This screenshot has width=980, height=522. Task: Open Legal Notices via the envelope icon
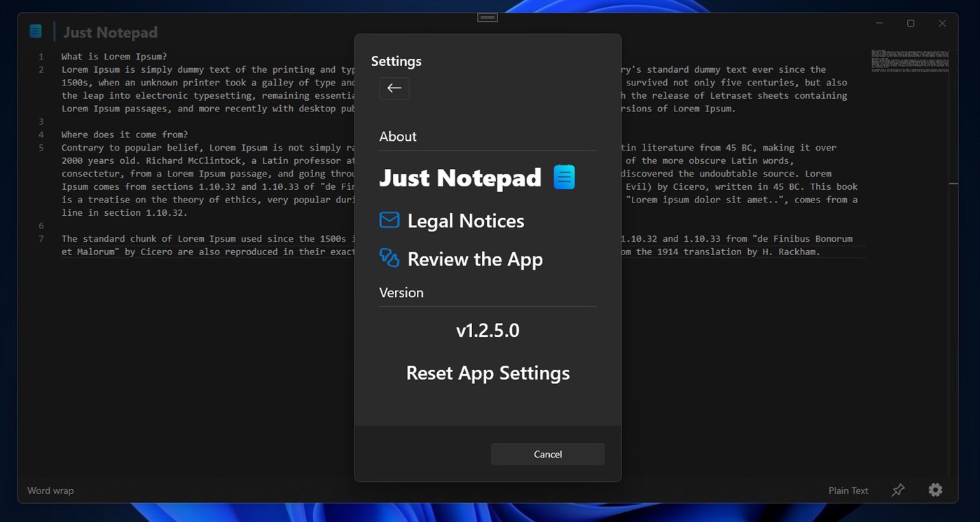point(389,220)
